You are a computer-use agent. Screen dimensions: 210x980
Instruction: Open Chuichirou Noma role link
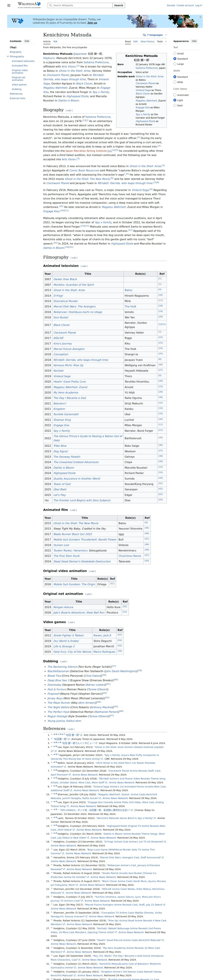130,556
